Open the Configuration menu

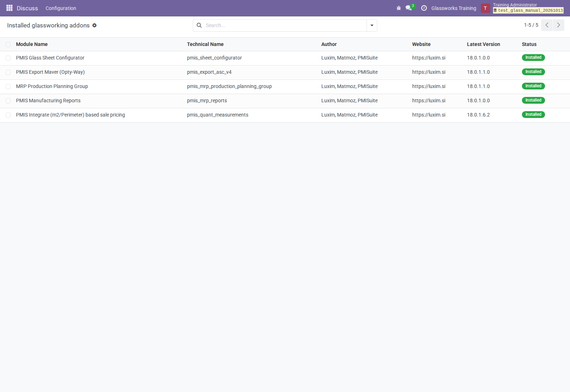[61, 8]
